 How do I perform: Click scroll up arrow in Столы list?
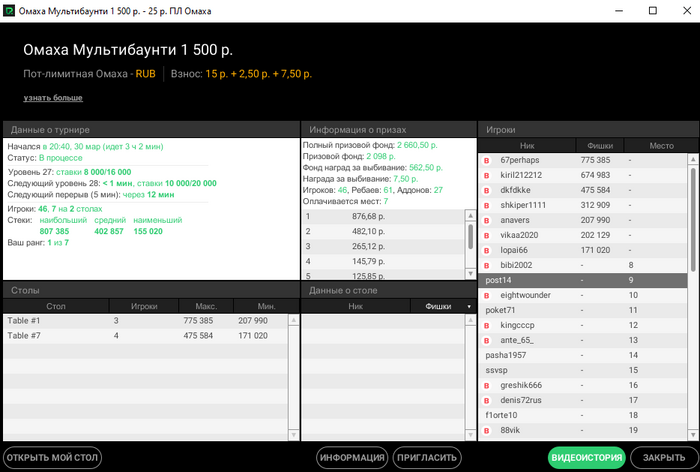pos(293,320)
